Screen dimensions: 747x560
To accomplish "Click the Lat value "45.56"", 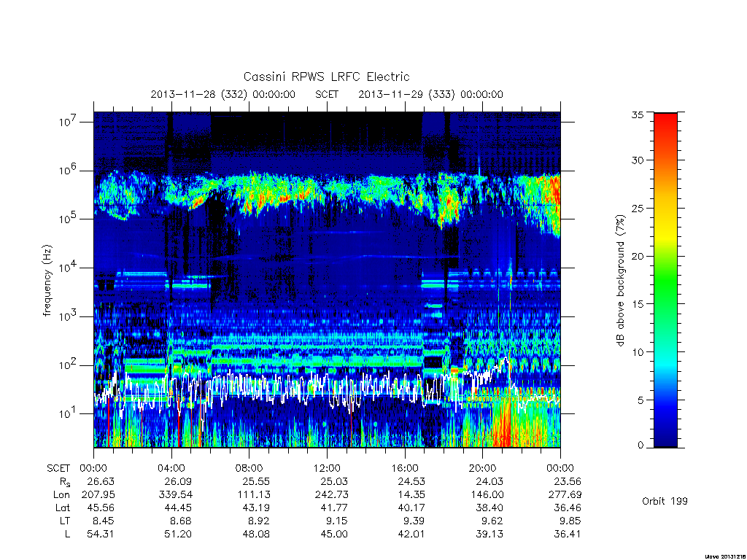I will click(x=101, y=507).
